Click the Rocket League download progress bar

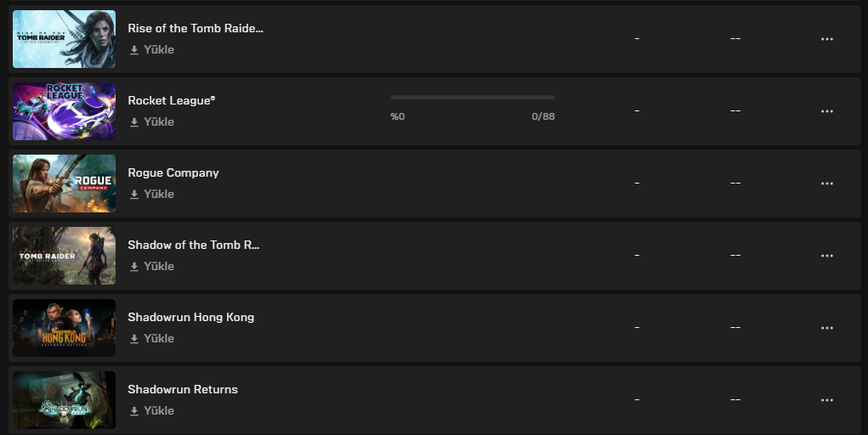tap(473, 98)
